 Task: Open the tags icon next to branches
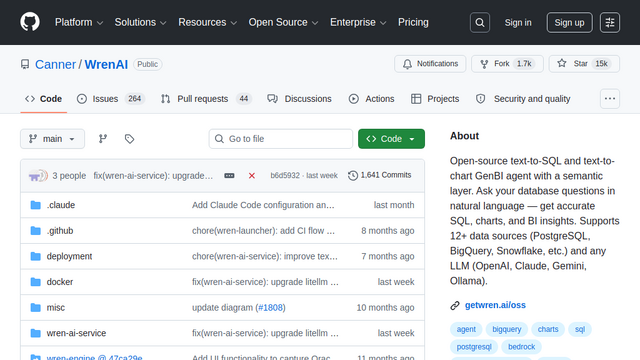point(129,139)
